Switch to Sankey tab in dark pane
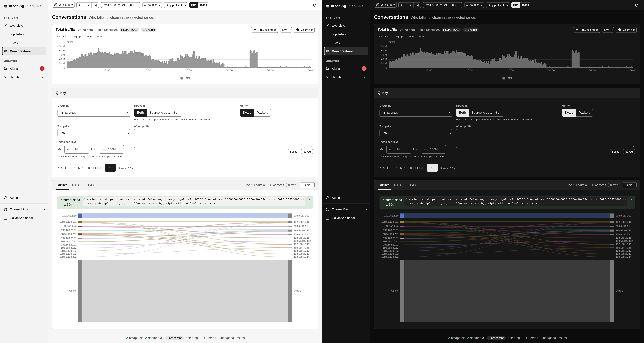 (384, 185)
